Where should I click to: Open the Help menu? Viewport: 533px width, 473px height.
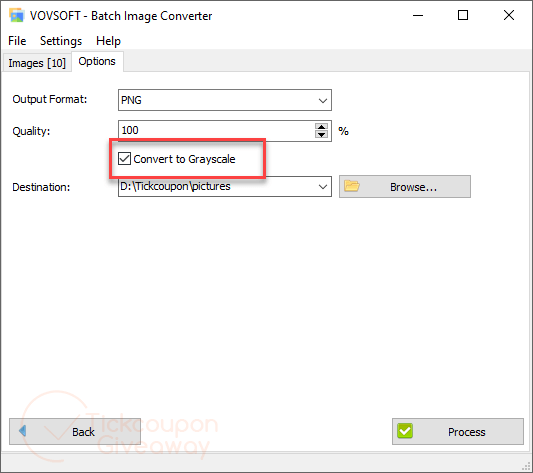coord(108,41)
